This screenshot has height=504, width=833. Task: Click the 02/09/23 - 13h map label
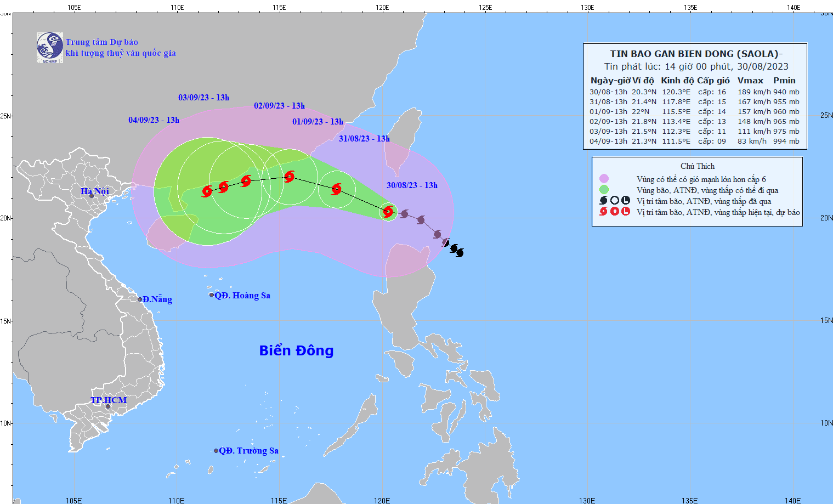click(x=279, y=106)
